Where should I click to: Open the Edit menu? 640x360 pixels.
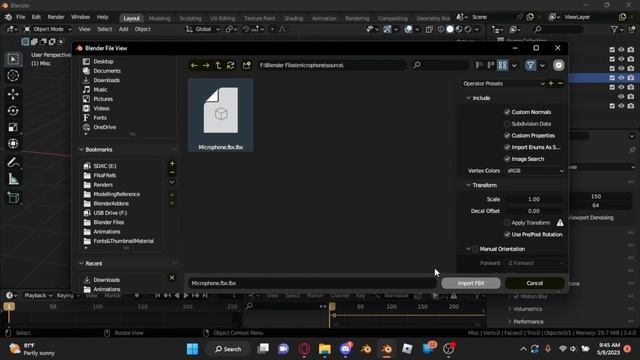click(36, 17)
